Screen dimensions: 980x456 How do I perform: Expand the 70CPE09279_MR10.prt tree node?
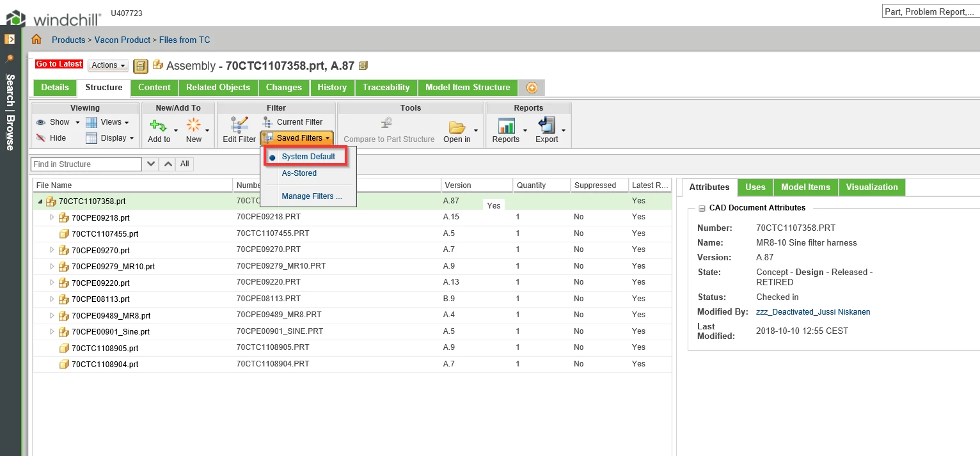(52, 267)
